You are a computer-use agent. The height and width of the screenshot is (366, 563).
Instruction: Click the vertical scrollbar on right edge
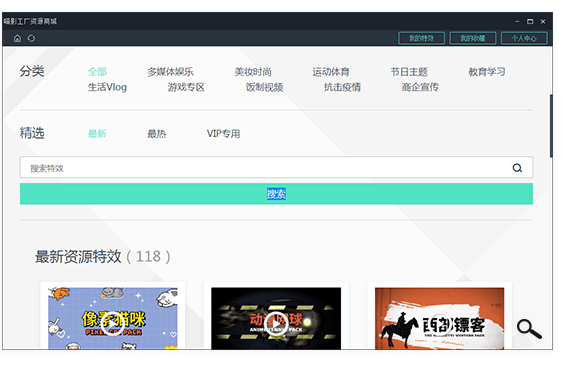551,126
